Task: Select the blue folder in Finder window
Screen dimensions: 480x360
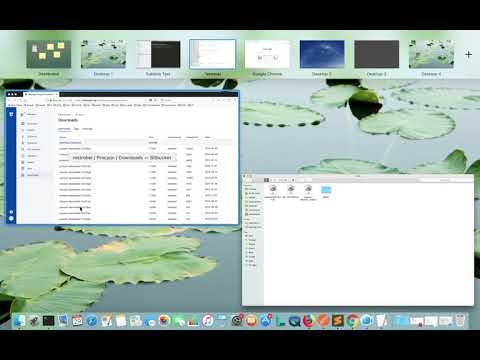Action: [x=326, y=190]
